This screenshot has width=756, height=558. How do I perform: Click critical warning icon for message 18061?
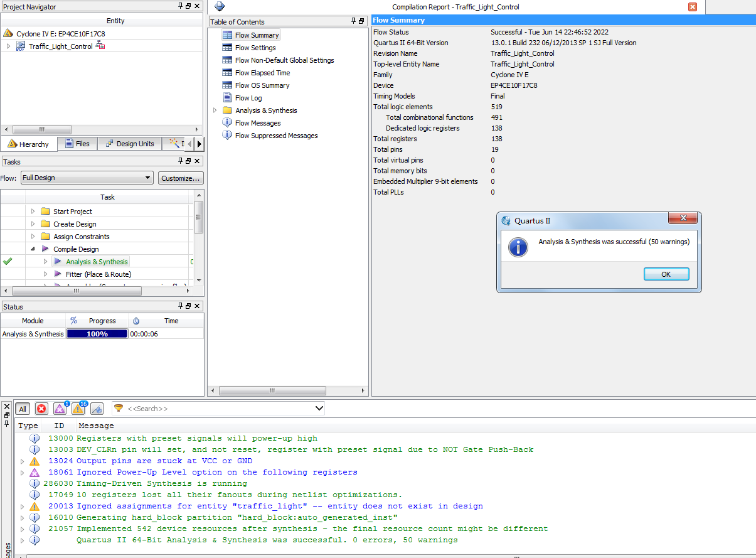(35, 473)
